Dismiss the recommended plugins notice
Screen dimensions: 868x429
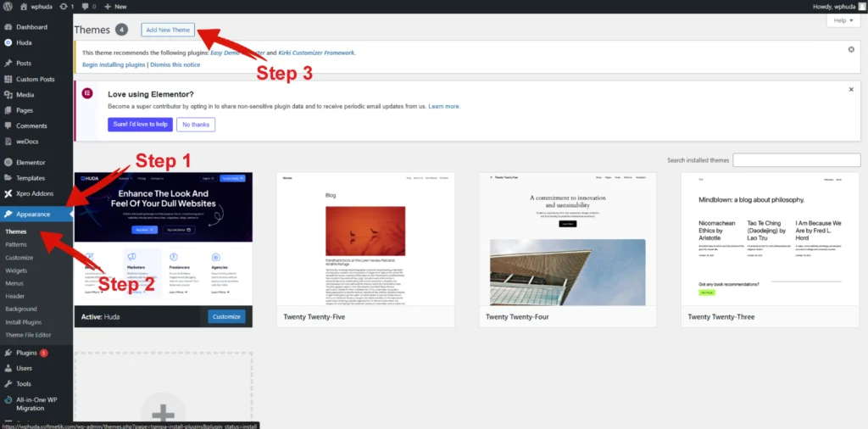pos(851,49)
